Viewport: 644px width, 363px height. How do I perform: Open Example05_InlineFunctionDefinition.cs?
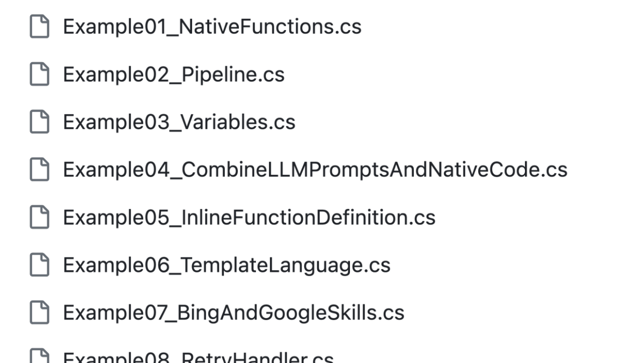pyautogui.click(x=249, y=217)
